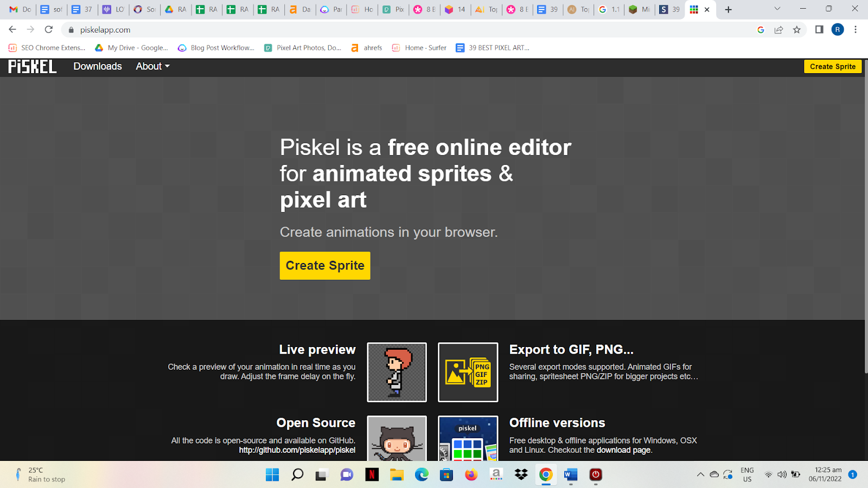Image resolution: width=868 pixels, height=488 pixels.
Task: Open Task View on the taskbar
Action: click(x=322, y=475)
